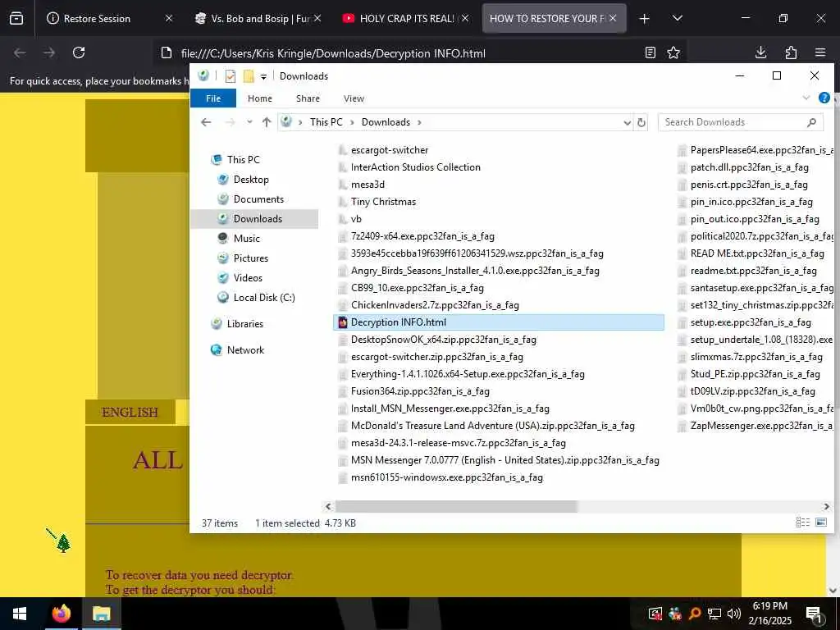Close the HOW TO RESTORE YOUR FILES tab
Screen dimensions: 840x630
pos(613,18)
